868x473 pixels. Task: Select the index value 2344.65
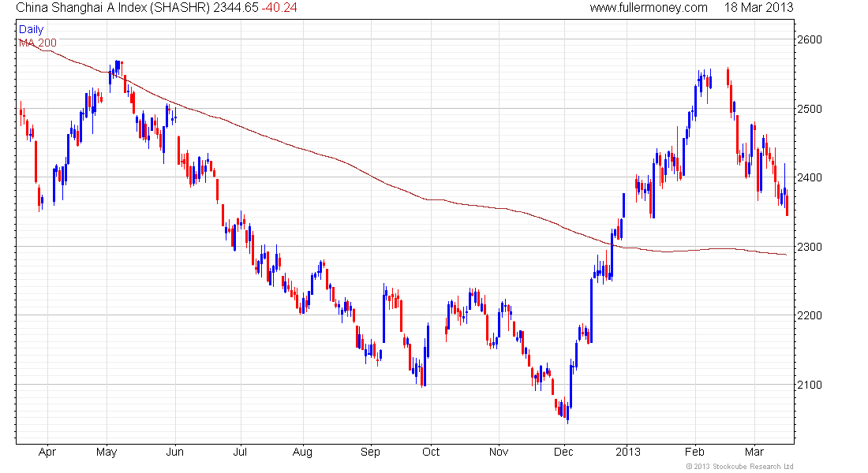pyautogui.click(x=236, y=7)
